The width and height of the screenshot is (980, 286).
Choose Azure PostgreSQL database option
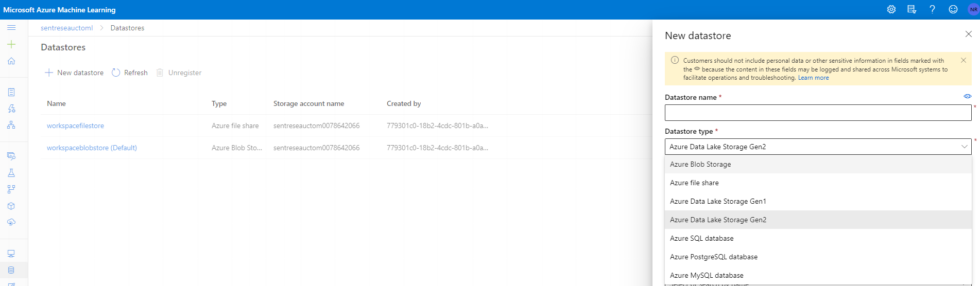click(x=818, y=257)
